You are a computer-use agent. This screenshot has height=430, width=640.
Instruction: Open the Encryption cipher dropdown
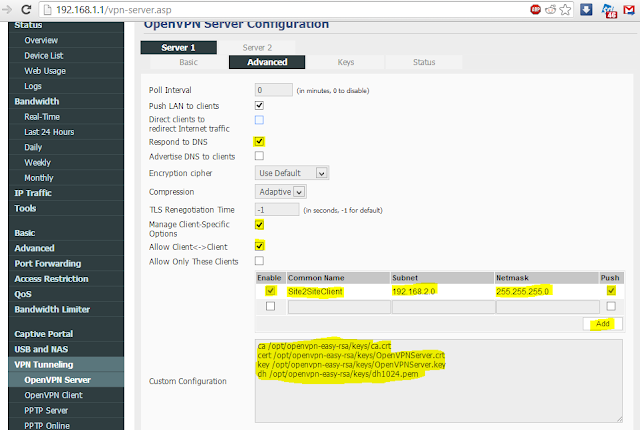point(292,173)
